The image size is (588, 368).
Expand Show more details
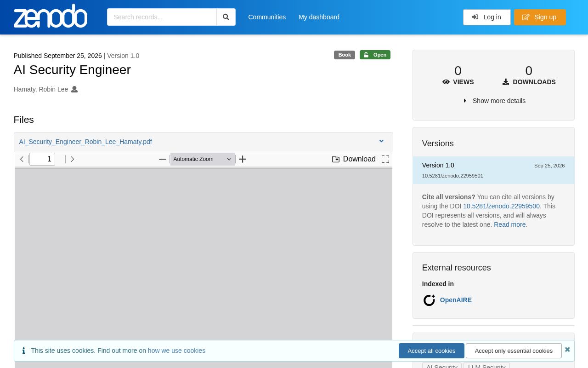(x=494, y=101)
